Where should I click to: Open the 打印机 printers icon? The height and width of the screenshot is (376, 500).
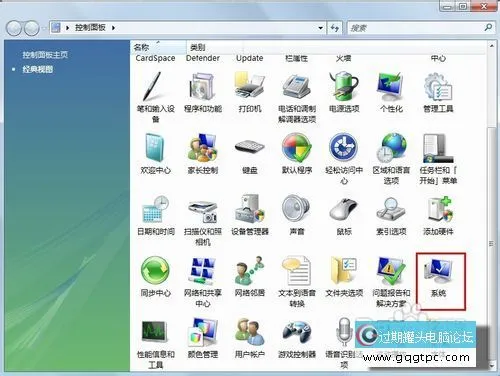250,86
